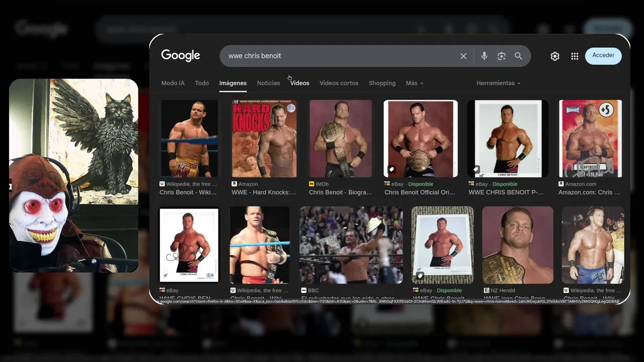The width and height of the screenshot is (644, 362).
Task: Click the Amazon.com favicon icon
Action: pos(561,184)
